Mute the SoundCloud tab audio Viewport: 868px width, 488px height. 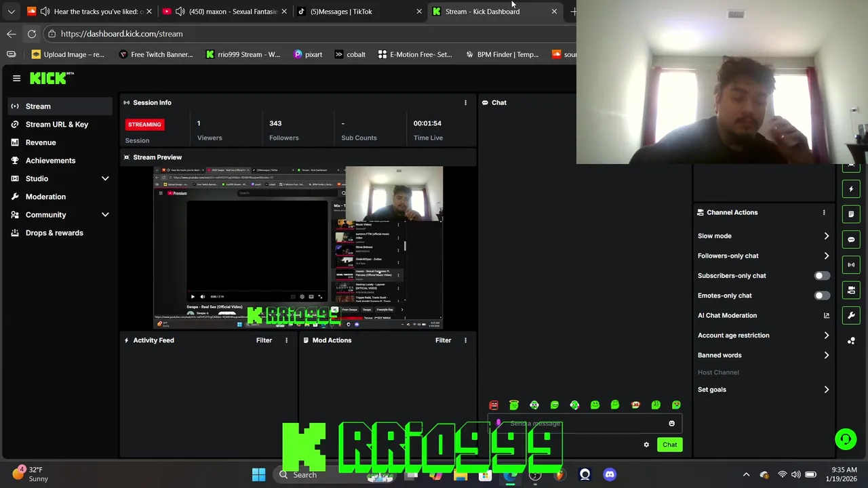[45, 12]
